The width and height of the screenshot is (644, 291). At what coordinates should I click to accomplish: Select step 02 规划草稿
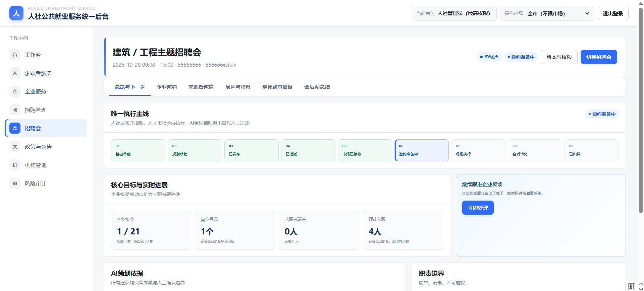pyautogui.click(x=195, y=150)
